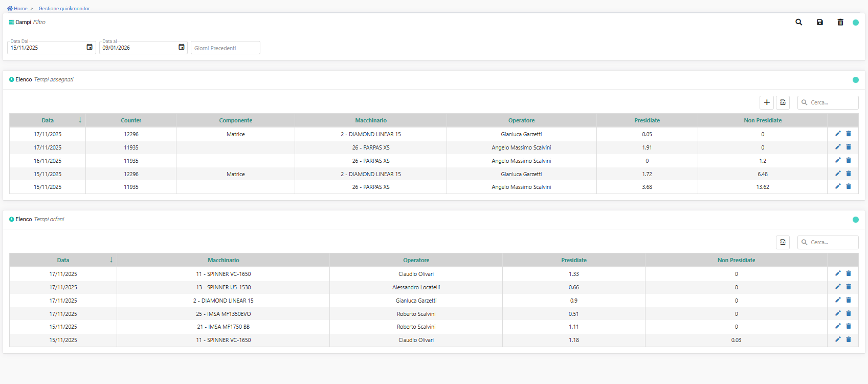The width and height of the screenshot is (868, 384).
Task: Toggle the Campi Filtro panel green dot
Action: [x=856, y=23]
